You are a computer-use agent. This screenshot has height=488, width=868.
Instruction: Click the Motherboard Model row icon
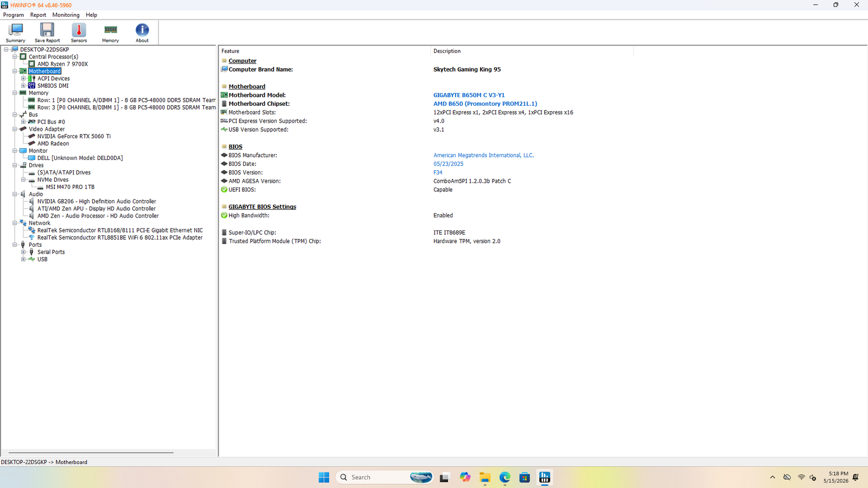(224, 95)
